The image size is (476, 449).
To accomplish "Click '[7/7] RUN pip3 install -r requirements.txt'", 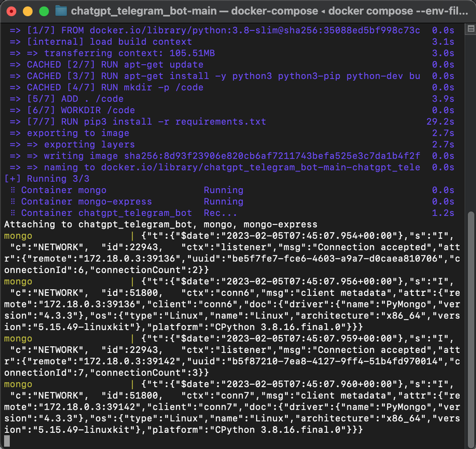I will (147, 121).
